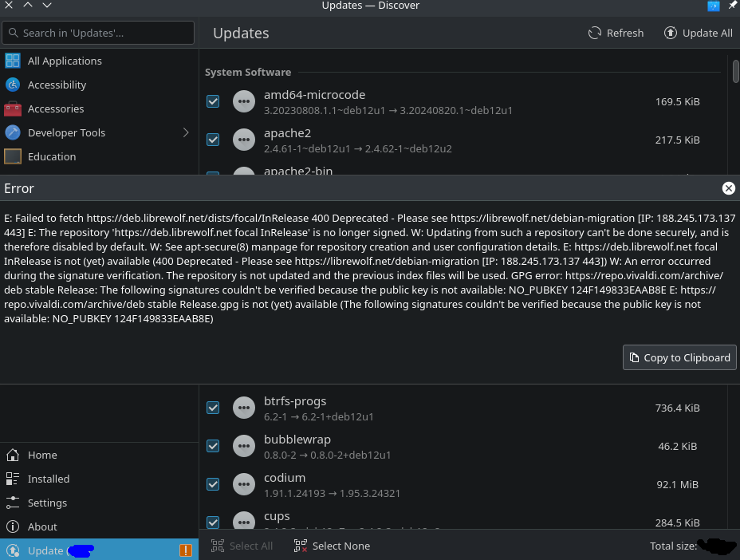This screenshot has height=560, width=740.
Task: Open the Accessibility category
Action: coord(99,85)
